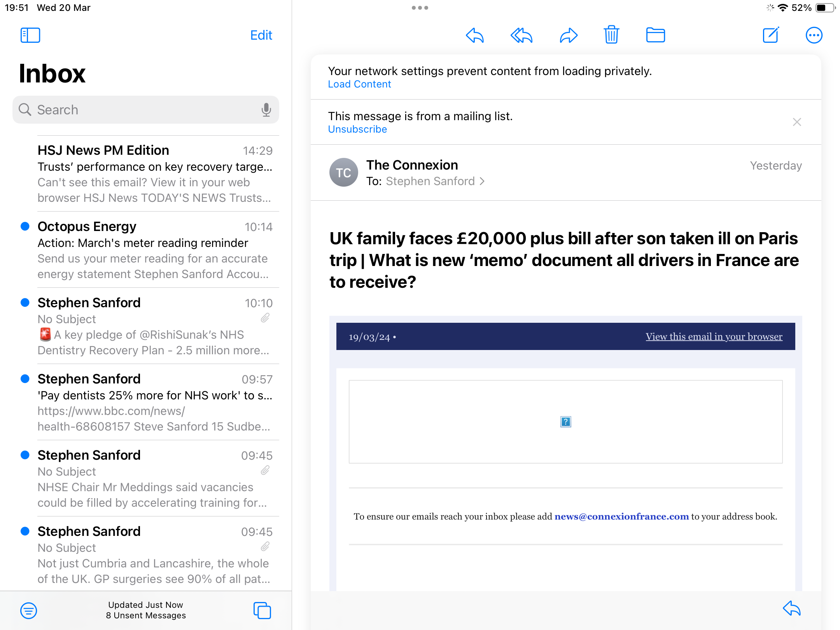
Task: Toggle the mailbox sidebar panel icon
Action: [x=30, y=35]
